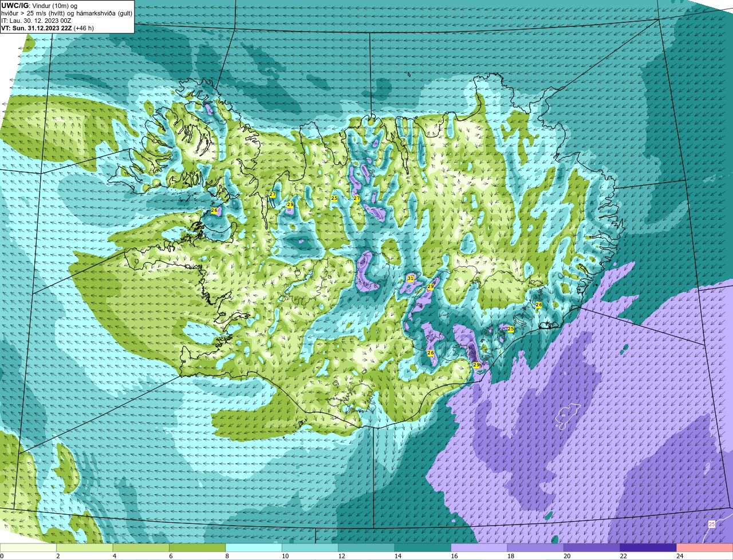
Task: Pick the 18–20 m/s purple legend swatch
Action: 536,547
